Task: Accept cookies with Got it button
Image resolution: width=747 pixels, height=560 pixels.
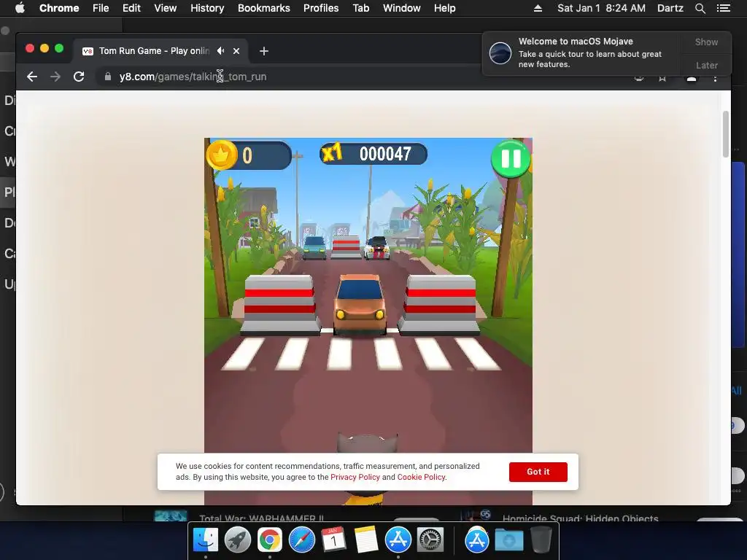Action: point(538,472)
